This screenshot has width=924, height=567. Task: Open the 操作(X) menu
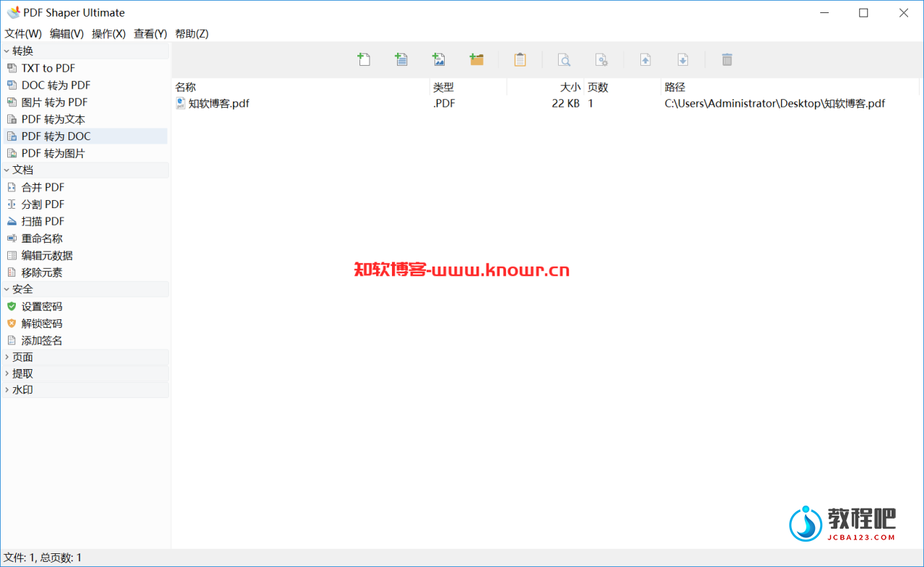(x=108, y=34)
